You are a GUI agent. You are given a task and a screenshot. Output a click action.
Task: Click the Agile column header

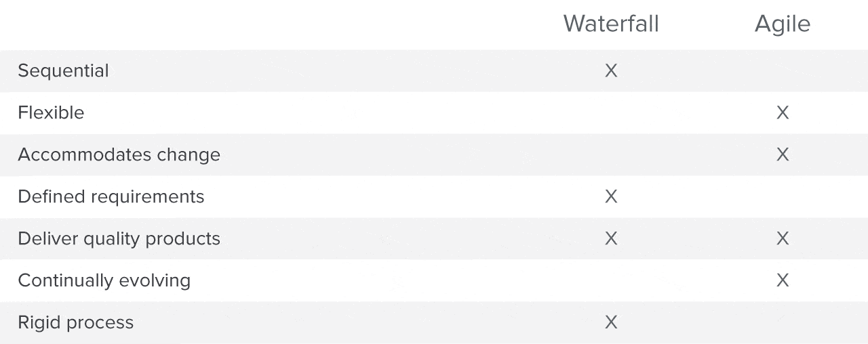783,24
